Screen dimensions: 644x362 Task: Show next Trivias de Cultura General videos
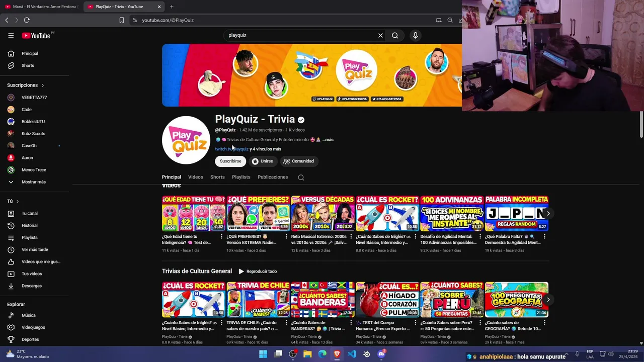548,299
